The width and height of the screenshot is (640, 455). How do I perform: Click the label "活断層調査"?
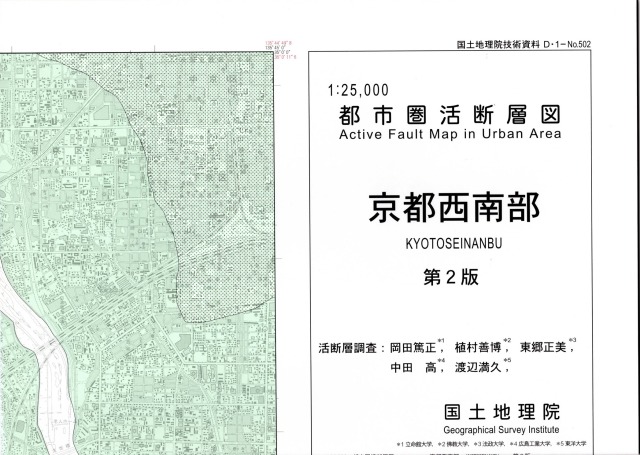click(347, 348)
